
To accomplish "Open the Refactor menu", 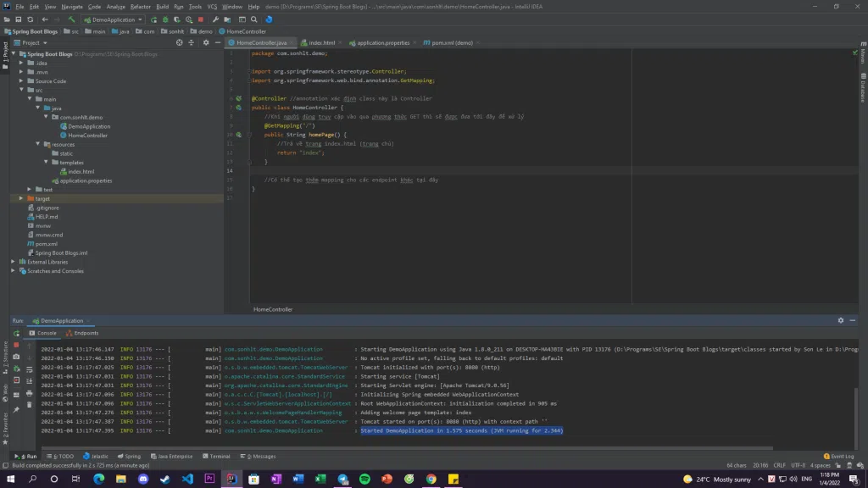I will (x=140, y=6).
